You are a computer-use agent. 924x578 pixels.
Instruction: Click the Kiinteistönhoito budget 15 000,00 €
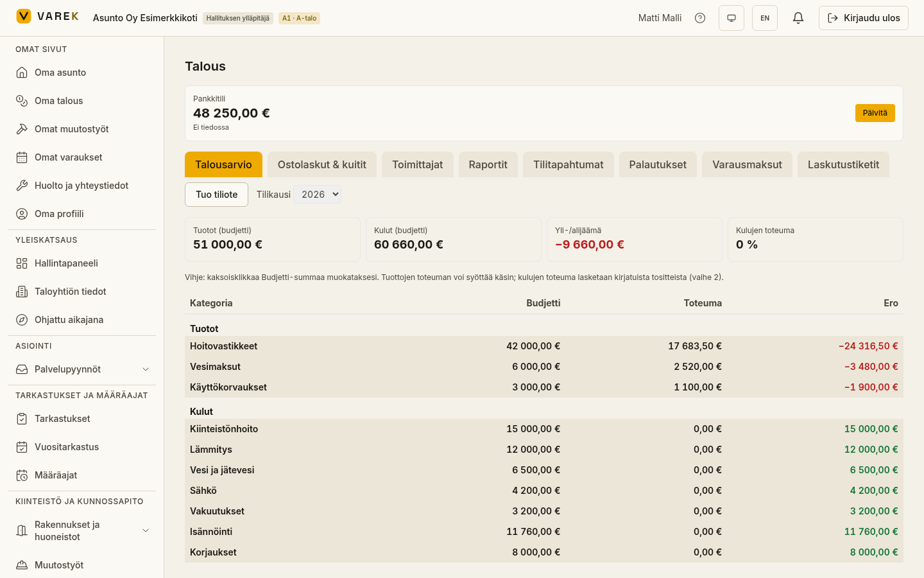click(x=533, y=429)
